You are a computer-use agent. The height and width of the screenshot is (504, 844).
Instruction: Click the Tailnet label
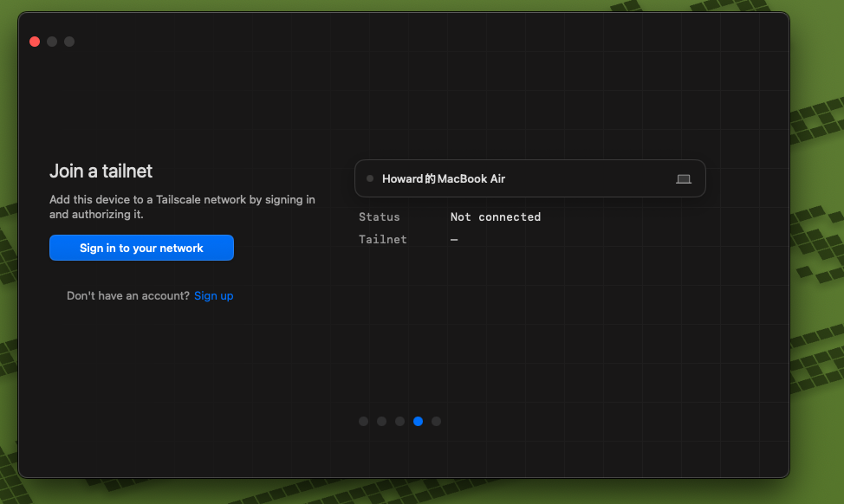click(x=383, y=239)
